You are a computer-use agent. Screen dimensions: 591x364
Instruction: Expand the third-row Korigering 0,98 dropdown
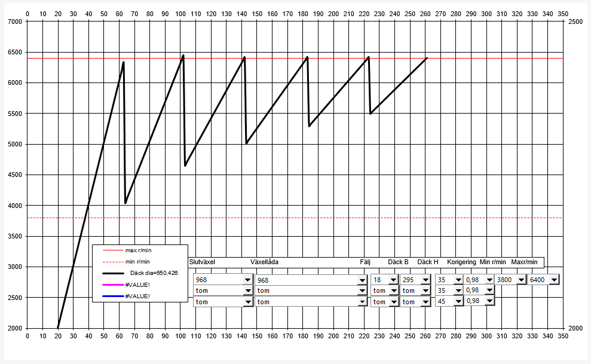[488, 301]
